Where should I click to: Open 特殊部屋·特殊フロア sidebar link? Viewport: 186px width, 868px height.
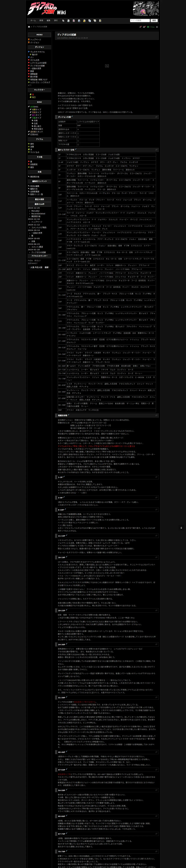pyautogui.click(x=39, y=80)
